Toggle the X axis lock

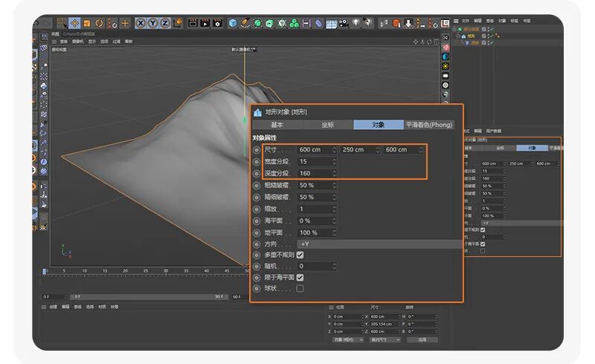(x=141, y=23)
